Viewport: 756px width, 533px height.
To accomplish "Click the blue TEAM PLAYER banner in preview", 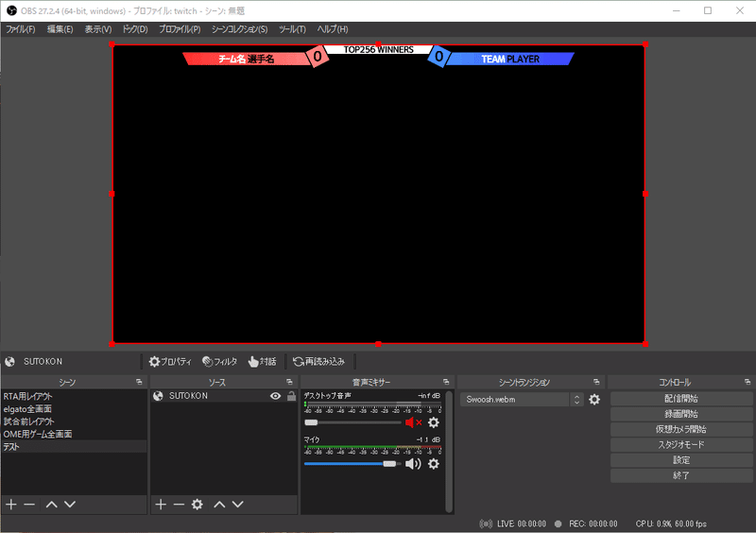I will click(510, 59).
